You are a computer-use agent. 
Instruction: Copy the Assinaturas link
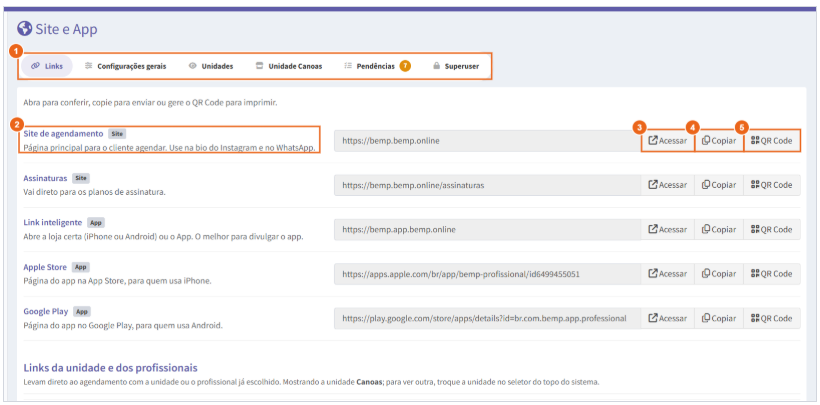(x=719, y=185)
